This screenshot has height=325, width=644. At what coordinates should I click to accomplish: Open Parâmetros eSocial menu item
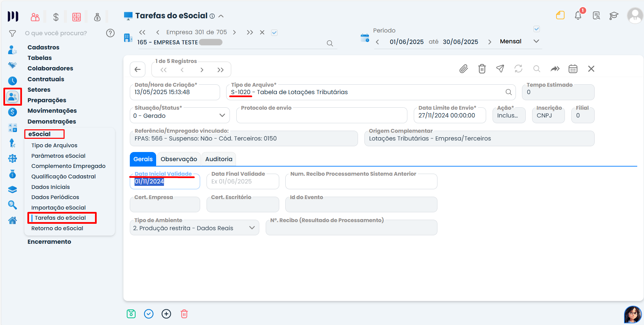58,156
